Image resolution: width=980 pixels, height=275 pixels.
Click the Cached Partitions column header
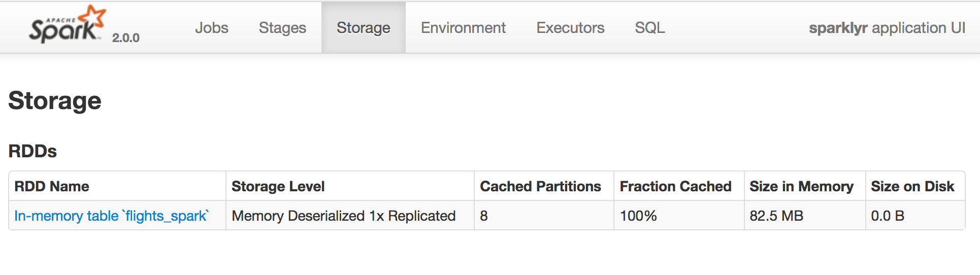pos(540,187)
